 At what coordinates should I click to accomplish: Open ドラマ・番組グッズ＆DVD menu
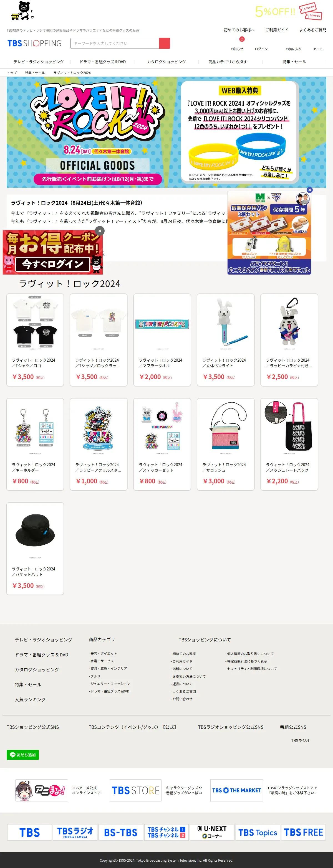[x=102, y=62]
